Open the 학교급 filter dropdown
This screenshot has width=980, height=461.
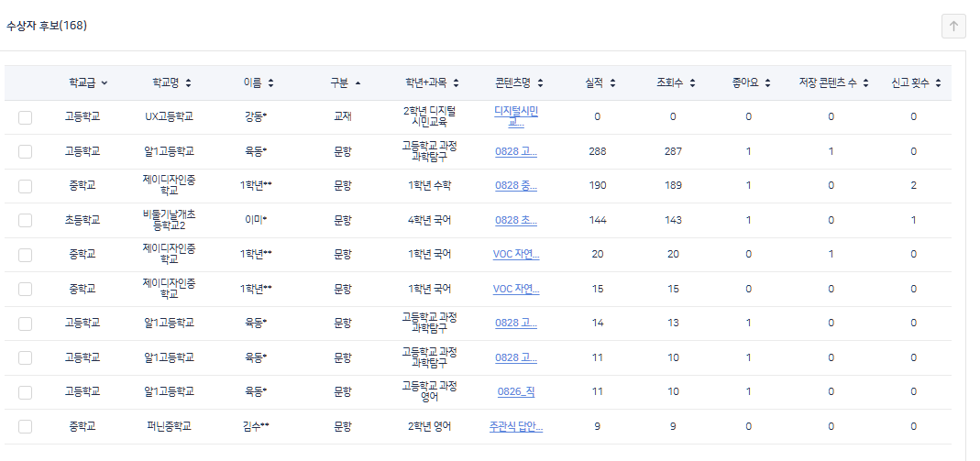(x=104, y=83)
